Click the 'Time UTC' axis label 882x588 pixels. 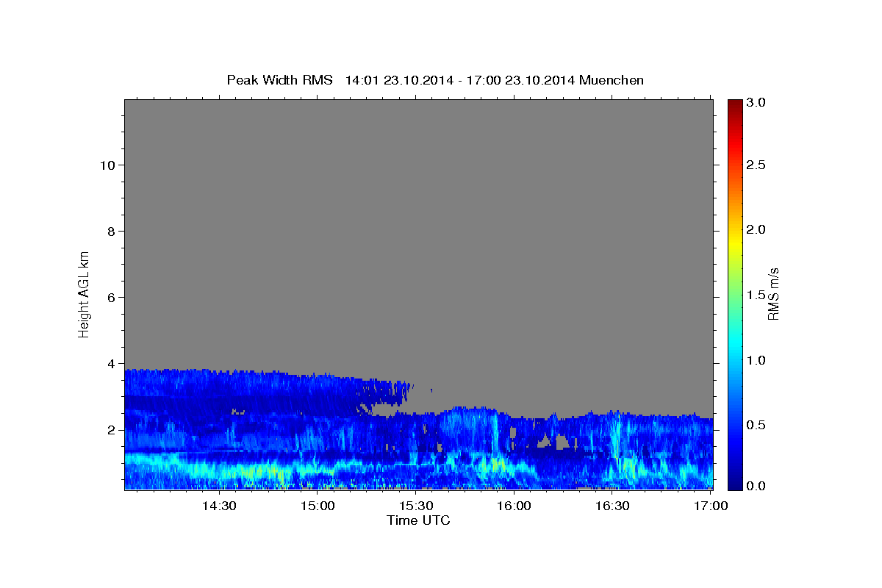pos(418,520)
